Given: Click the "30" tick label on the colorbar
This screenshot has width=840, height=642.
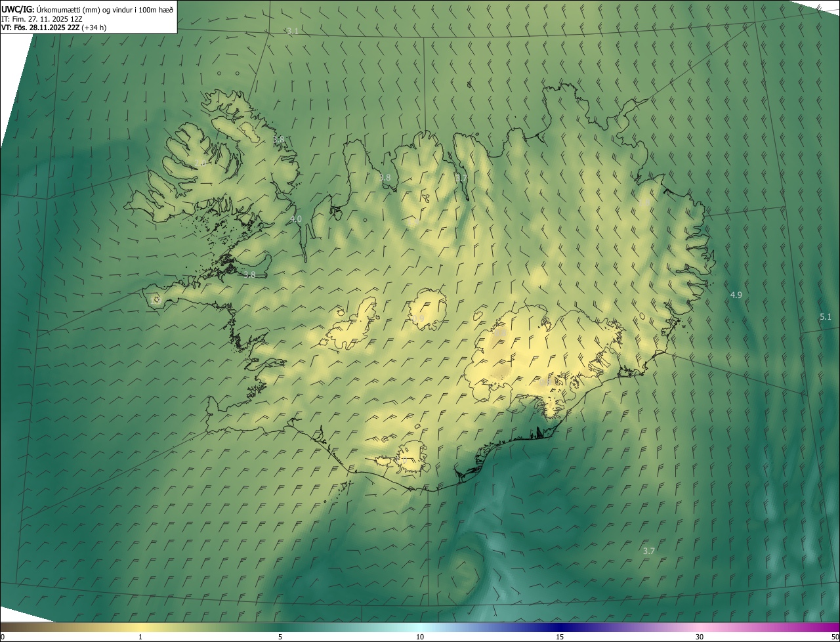Looking at the screenshot, I should point(700,637).
